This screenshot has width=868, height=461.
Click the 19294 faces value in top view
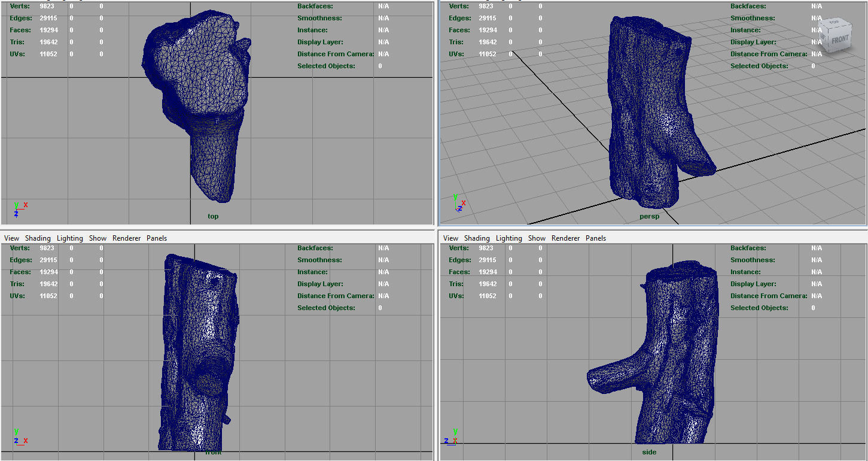48,30
